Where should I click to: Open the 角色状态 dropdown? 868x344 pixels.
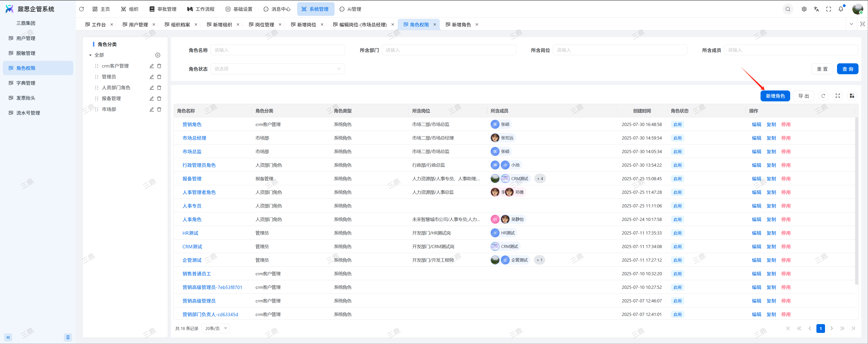tap(277, 69)
